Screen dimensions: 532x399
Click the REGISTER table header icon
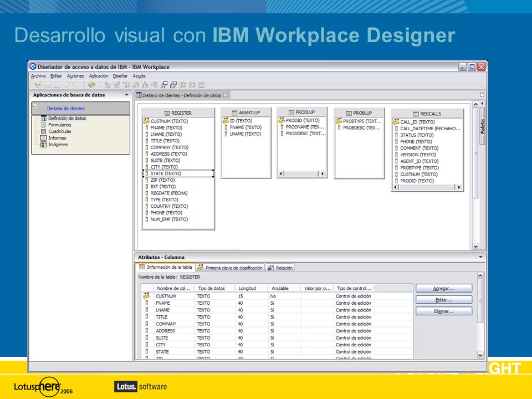pyautogui.click(x=167, y=113)
